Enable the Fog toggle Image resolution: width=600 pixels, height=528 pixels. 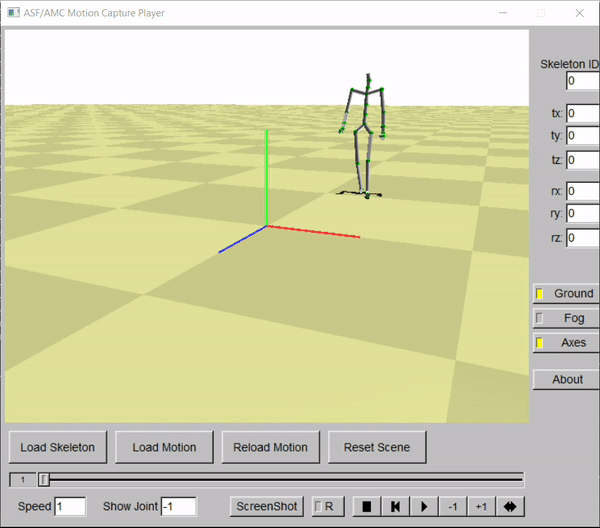coord(566,318)
